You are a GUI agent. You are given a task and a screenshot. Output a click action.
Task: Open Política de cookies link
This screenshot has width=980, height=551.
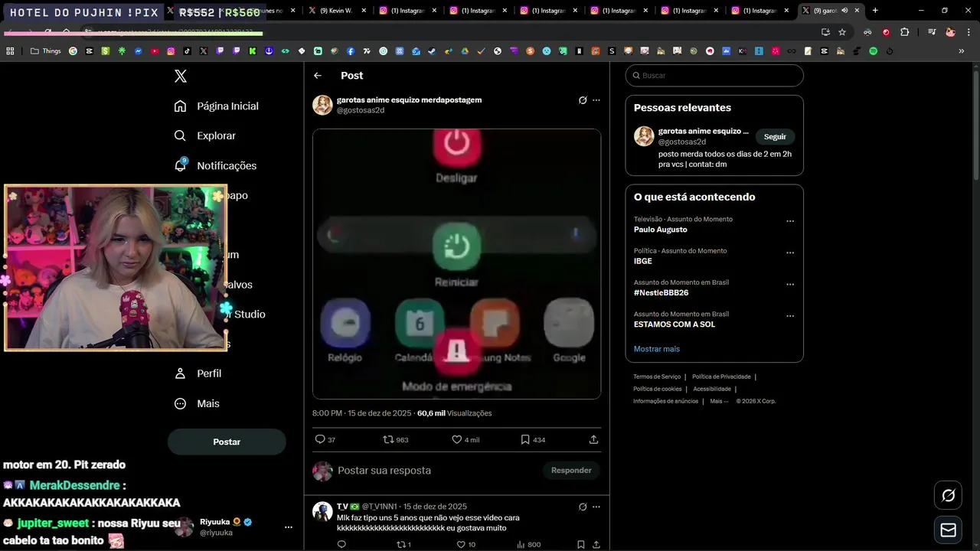[x=657, y=389]
